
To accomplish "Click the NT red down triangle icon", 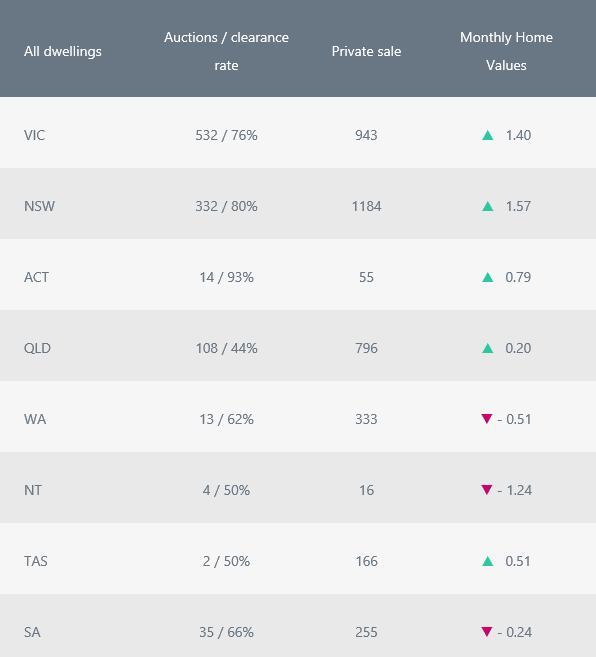I will pyautogui.click(x=487, y=489).
